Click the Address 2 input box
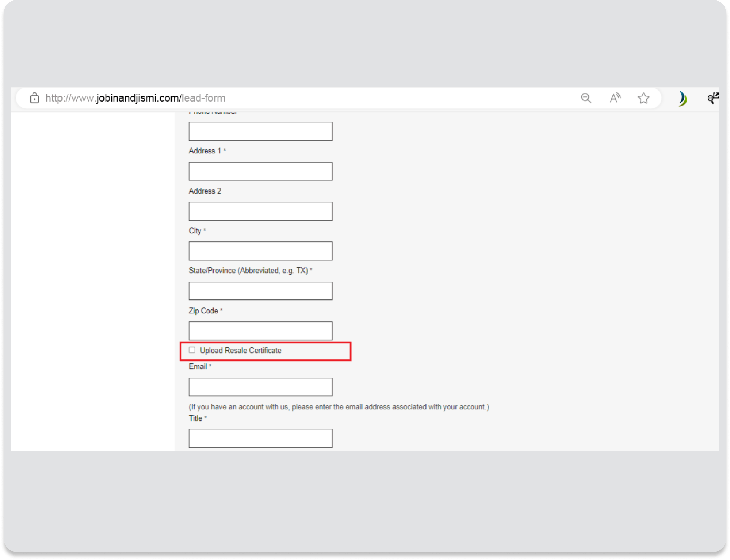Image resolution: width=730 pixels, height=560 pixels. pyautogui.click(x=260, y=211)
